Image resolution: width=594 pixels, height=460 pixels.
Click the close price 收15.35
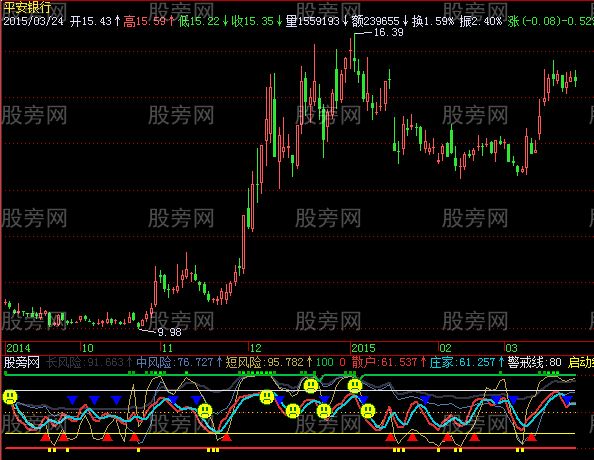[252, 21]
